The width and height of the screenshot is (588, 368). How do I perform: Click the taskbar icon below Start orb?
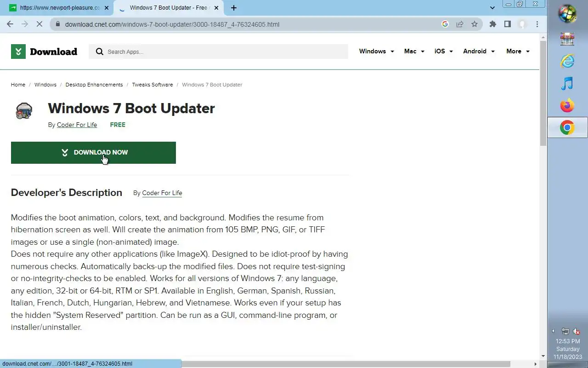(567, 39)
